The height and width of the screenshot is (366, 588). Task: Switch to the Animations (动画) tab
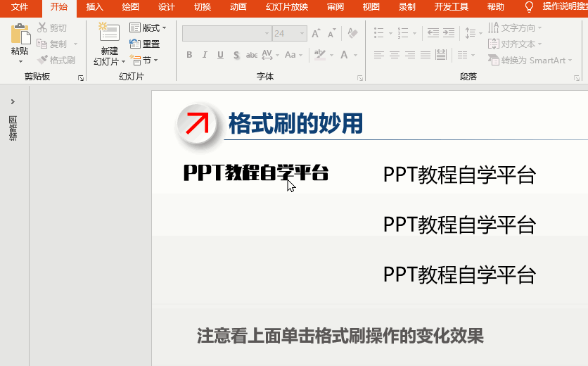[238, 7]
